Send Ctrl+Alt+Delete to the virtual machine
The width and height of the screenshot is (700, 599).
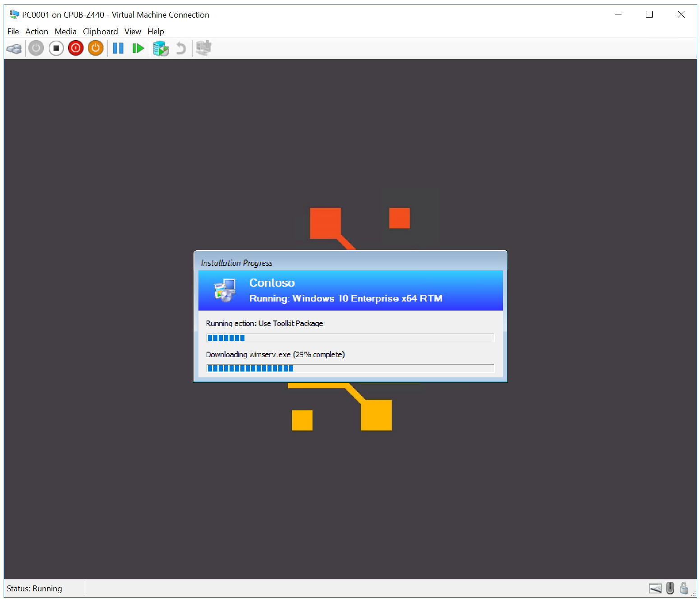(14, 48)
